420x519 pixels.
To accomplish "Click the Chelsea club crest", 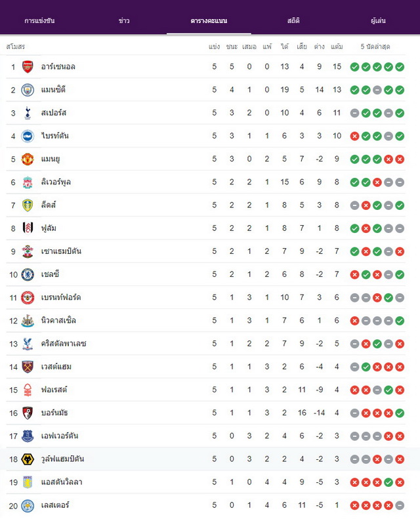I will pos(28,274).
